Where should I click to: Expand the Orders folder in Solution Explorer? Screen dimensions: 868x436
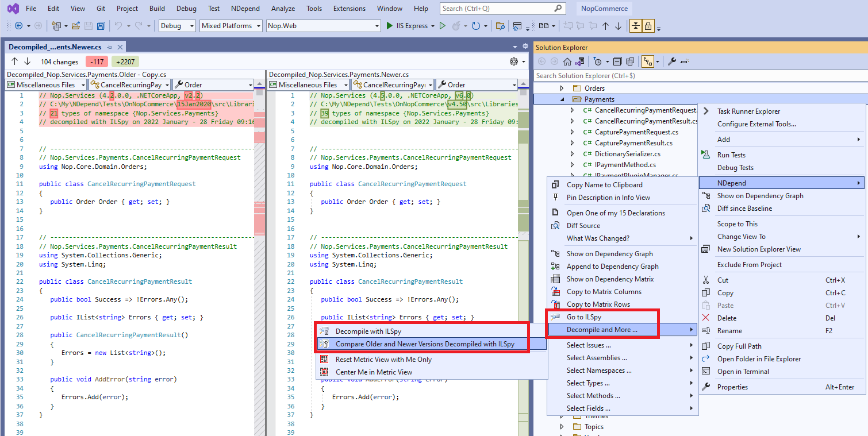click(x=562, y=88)
